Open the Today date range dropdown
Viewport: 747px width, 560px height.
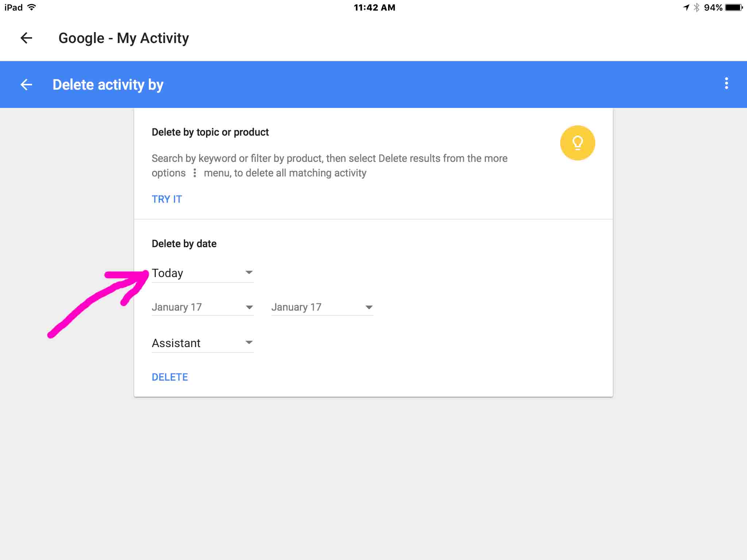[x=202, y=273]
